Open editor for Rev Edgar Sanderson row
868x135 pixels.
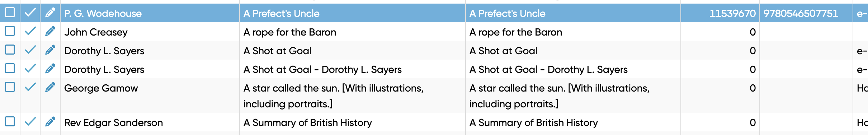(50, 122)
